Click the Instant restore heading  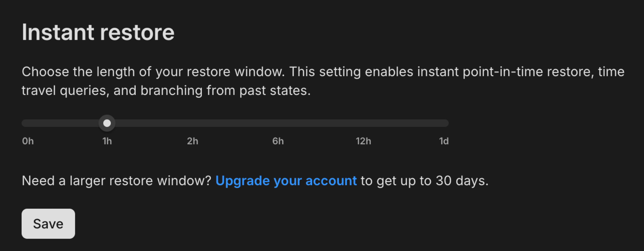98,32
